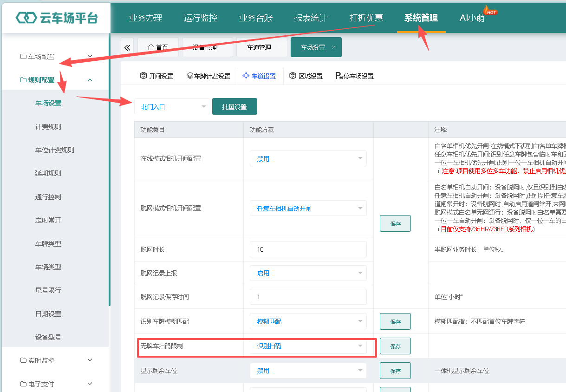The image size is (566, 392).
Task: Open 开闸设置 cube icon tab
Action: (x=143, y=76)
